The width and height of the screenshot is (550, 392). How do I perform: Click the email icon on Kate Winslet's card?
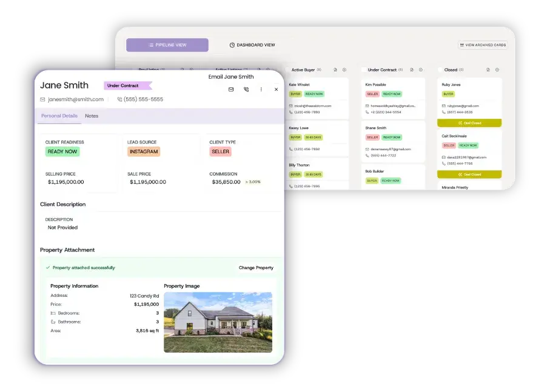[291, 106]
